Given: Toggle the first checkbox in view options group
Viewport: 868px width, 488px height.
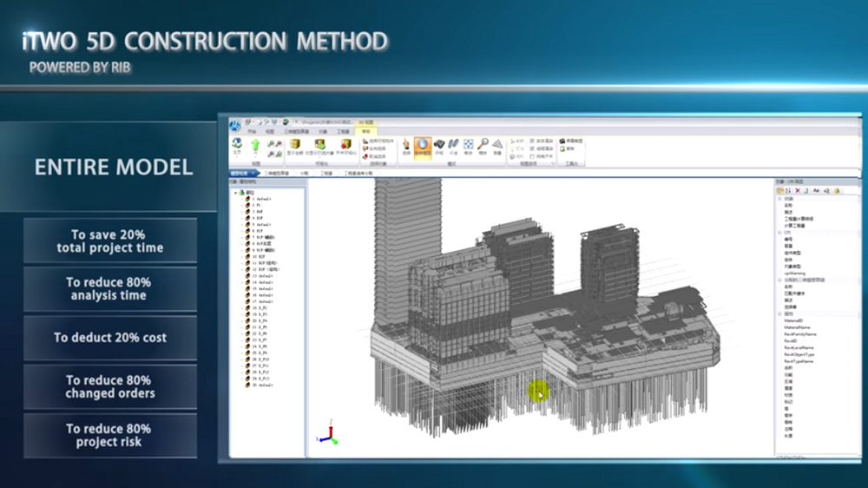Looking at the screenshot, I should click(x=532, y=141).
